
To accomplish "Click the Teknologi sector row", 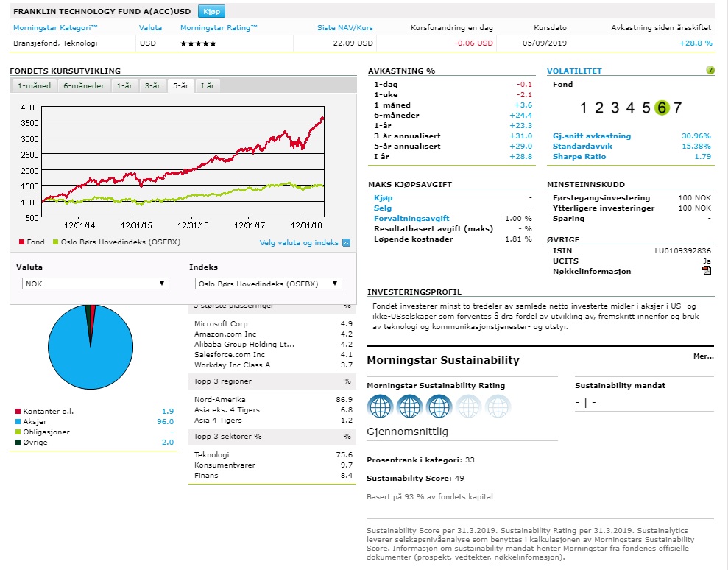I will click(273, 454).
